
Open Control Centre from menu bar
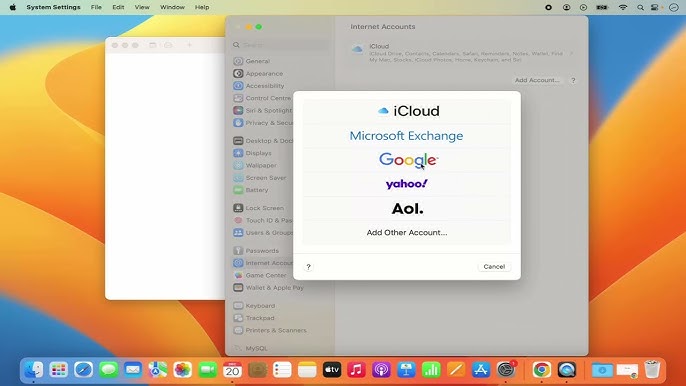655,7
